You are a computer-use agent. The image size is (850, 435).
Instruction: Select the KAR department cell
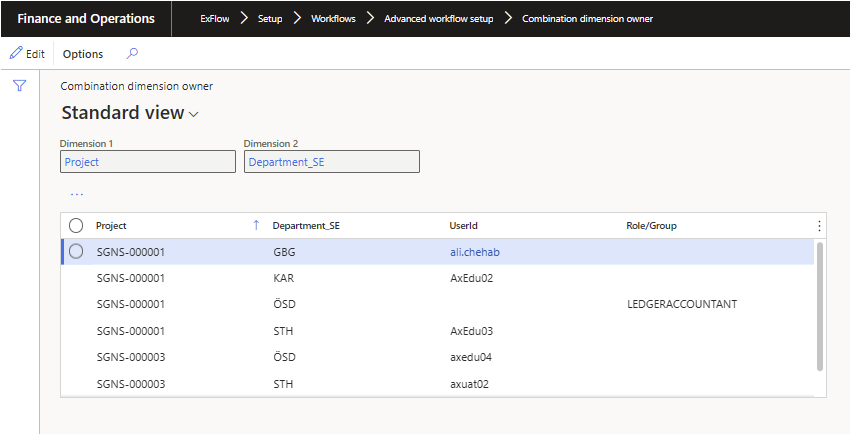point(285,278)
